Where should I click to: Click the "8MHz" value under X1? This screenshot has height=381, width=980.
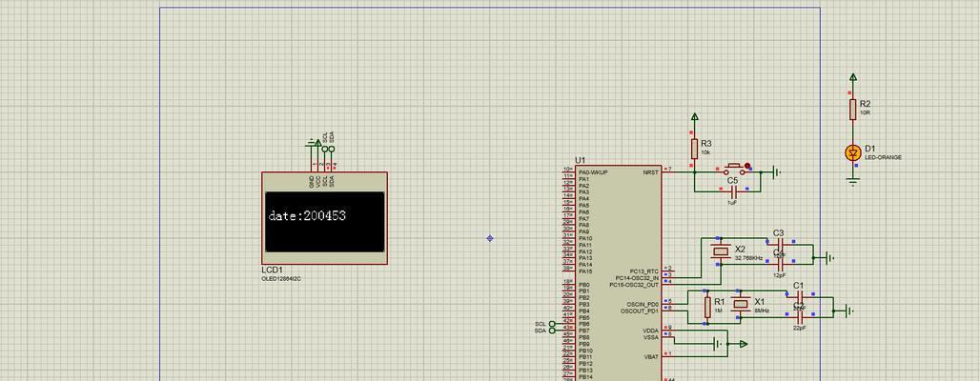click(762, 311)
